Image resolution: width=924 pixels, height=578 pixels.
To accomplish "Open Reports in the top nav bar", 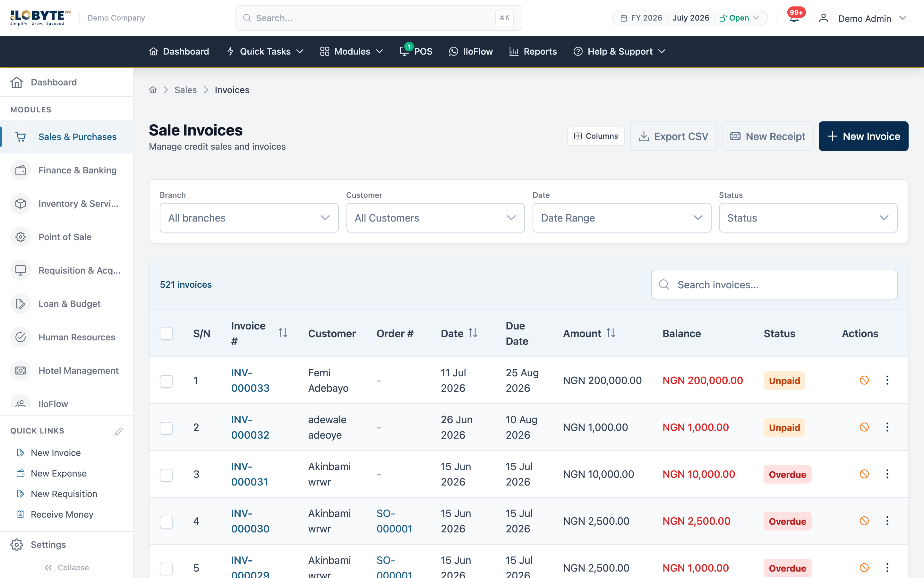I will click(x=533, y=51).
